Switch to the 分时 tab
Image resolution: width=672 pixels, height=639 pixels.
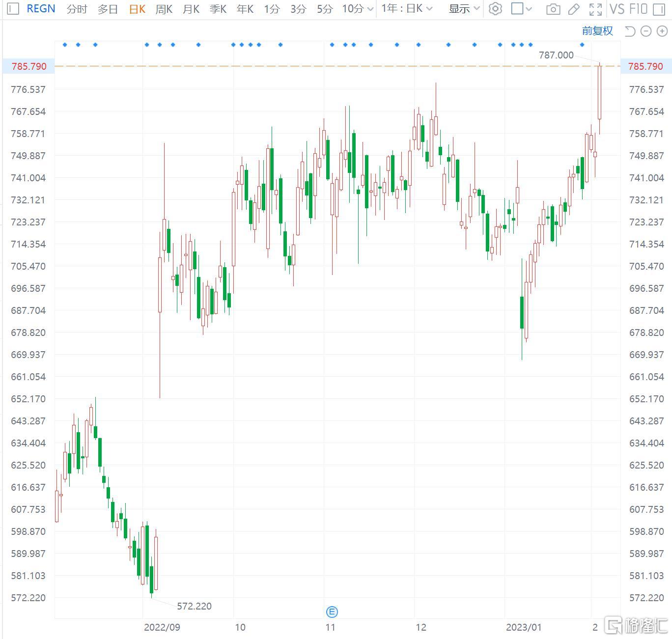click(77, 9)
